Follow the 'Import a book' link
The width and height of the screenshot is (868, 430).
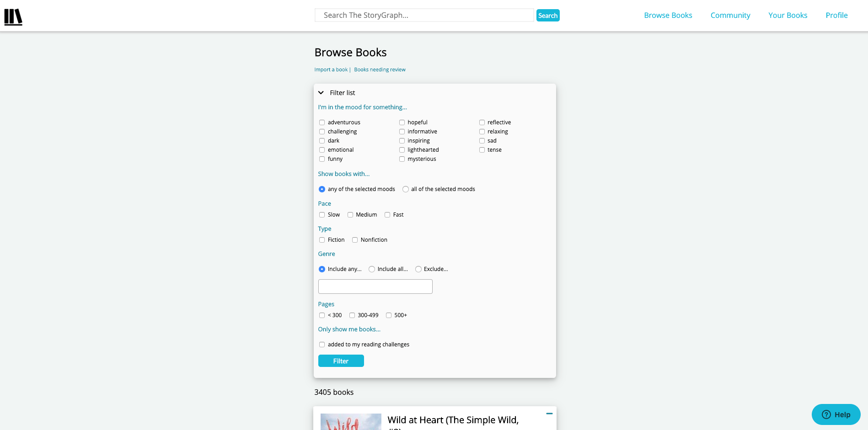[331, 69]
